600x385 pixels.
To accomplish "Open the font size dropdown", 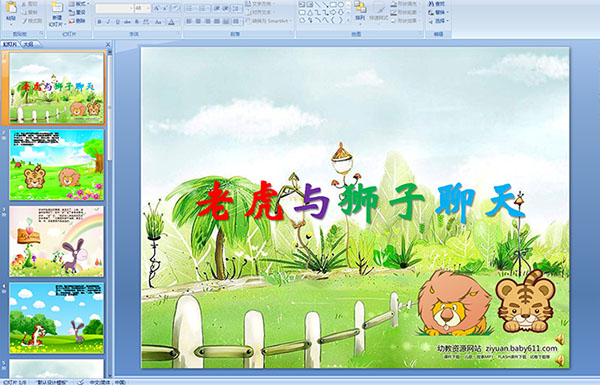I will (x=143, y=8).
